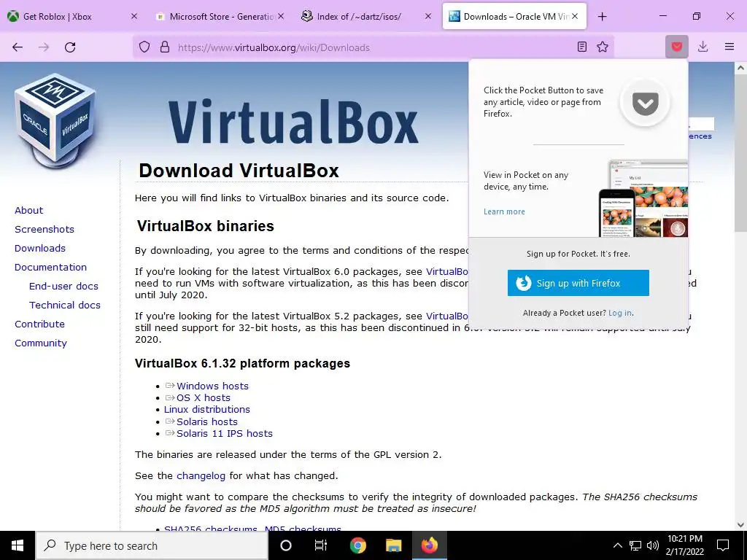Viewport: 747px width, 560px height.
Task: Open the Windows Start menu
Action: 18,545
